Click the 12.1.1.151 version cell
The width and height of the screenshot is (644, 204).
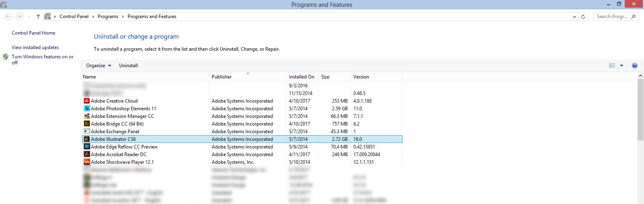tap(363, 162)
